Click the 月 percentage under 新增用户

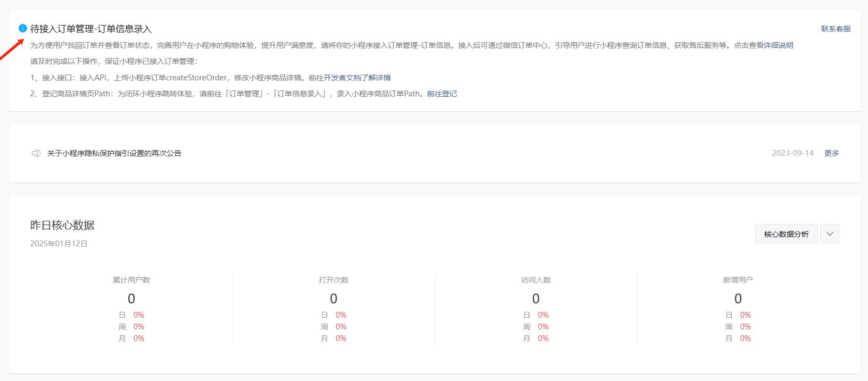(745, 338)
